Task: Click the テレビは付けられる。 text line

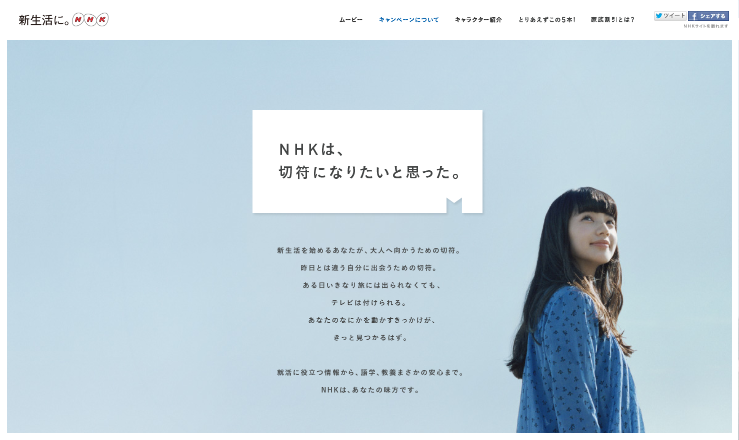Action: 369,302
